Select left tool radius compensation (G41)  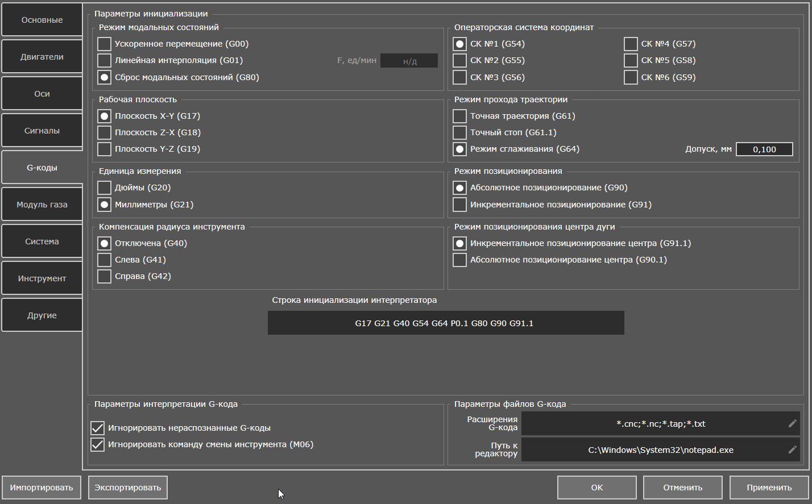tap(105, 260)
